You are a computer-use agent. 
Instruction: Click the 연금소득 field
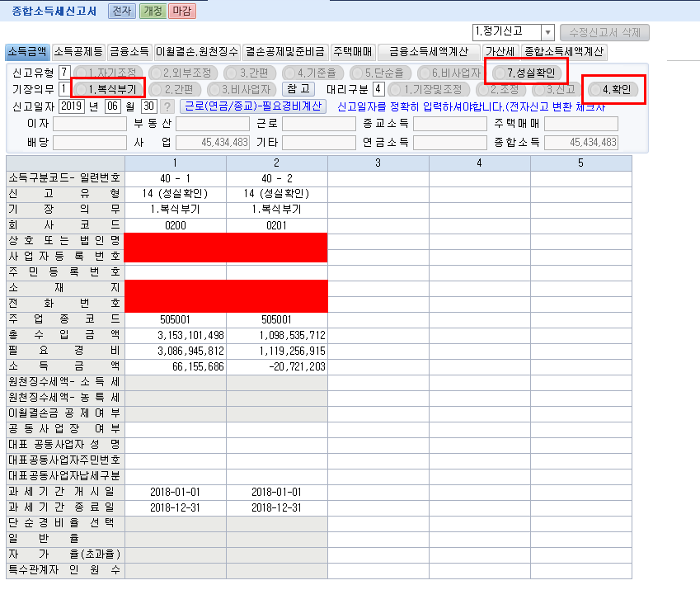(450, 143)
